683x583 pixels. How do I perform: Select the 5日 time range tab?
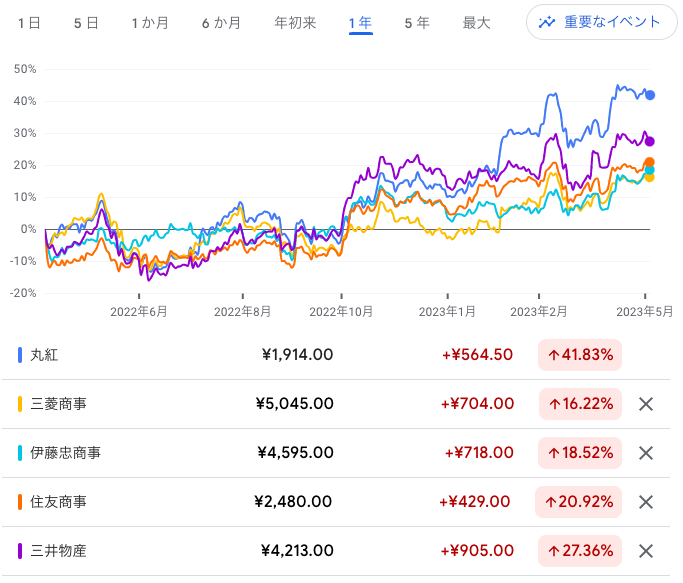point(86,23)
